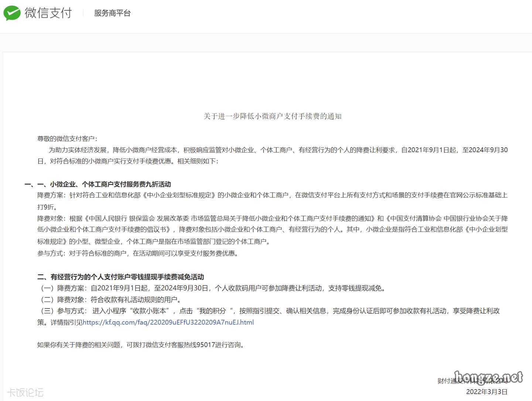
Task: Click the date 2022年3月3日
Action: click(487, 392)
